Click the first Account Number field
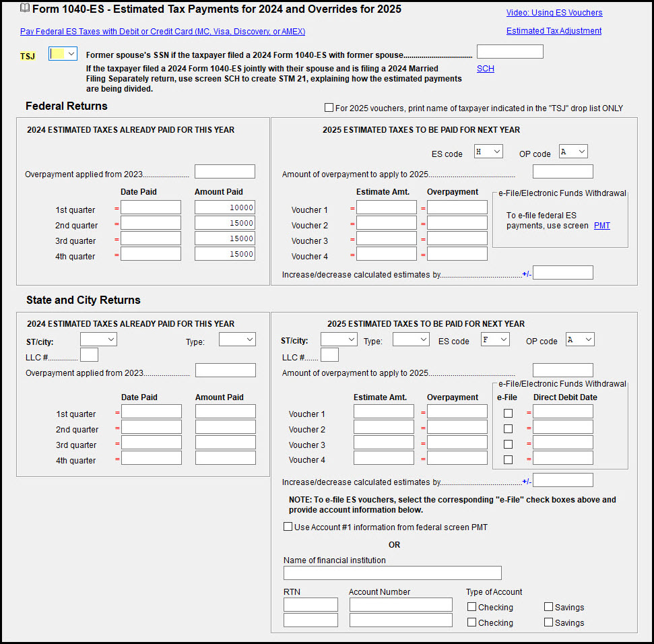This screenshot has width=654, height=644. [401, 605]
